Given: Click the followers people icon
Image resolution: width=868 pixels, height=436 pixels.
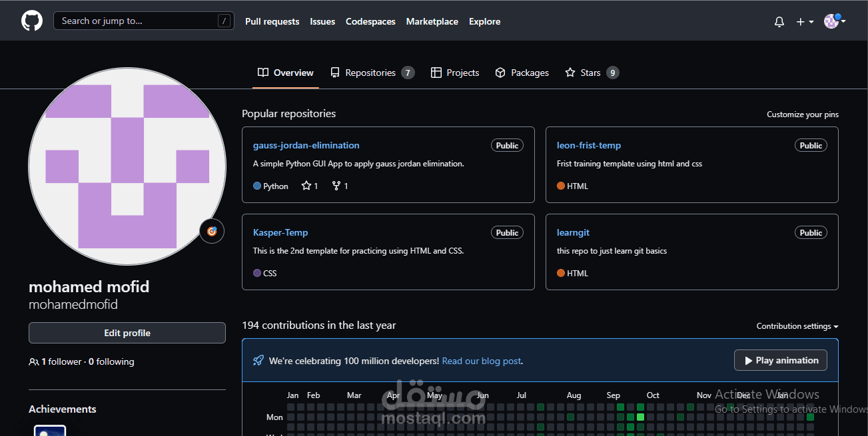Looking at the screenshot, I should point(34,362).
